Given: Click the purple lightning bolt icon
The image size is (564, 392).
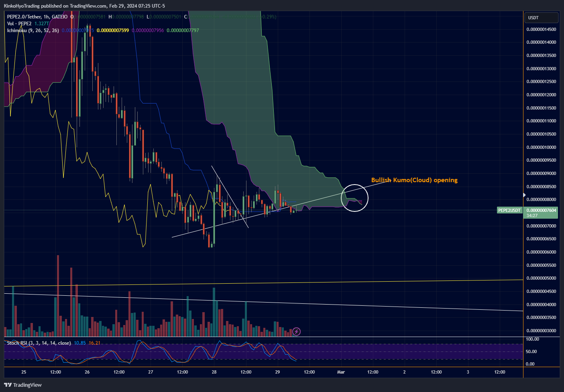Looking at the screenshot, I should point(296,331).
